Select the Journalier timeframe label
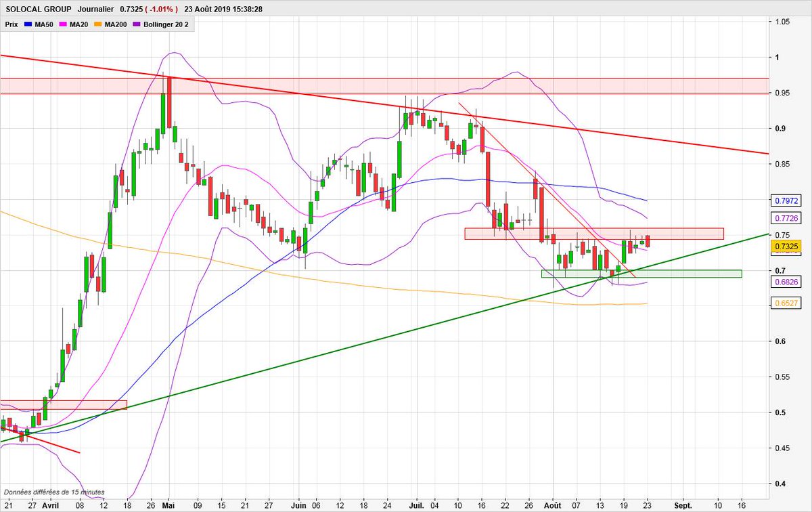Viewport: 812px width, 512px height. pos(96,9)
